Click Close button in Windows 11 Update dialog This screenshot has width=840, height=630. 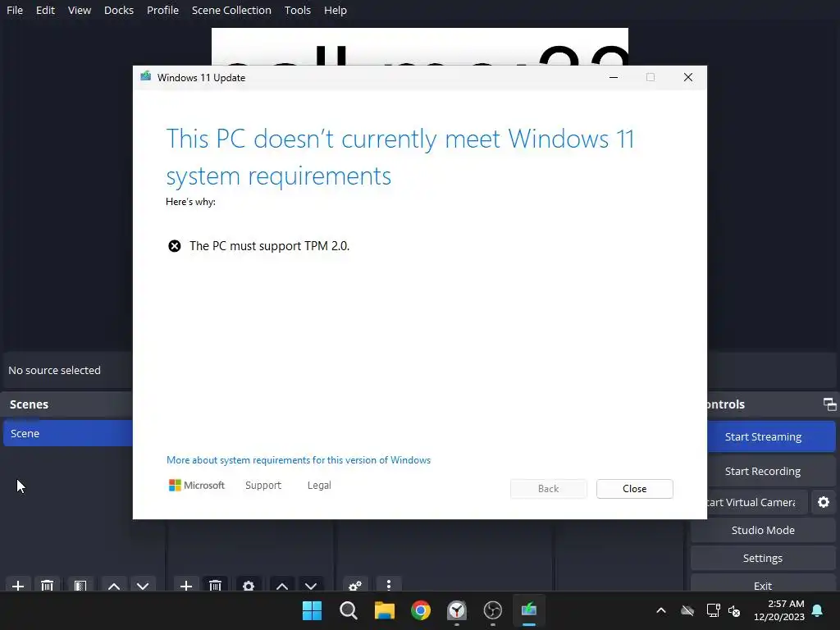pos(635,489)
